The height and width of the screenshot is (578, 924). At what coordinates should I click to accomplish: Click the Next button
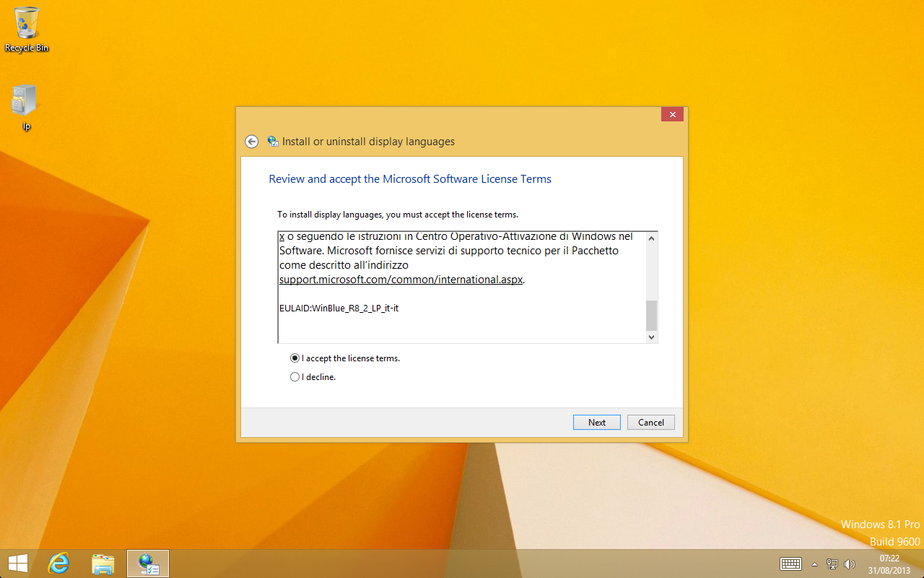pyautogui.click(x=597, y=422)
